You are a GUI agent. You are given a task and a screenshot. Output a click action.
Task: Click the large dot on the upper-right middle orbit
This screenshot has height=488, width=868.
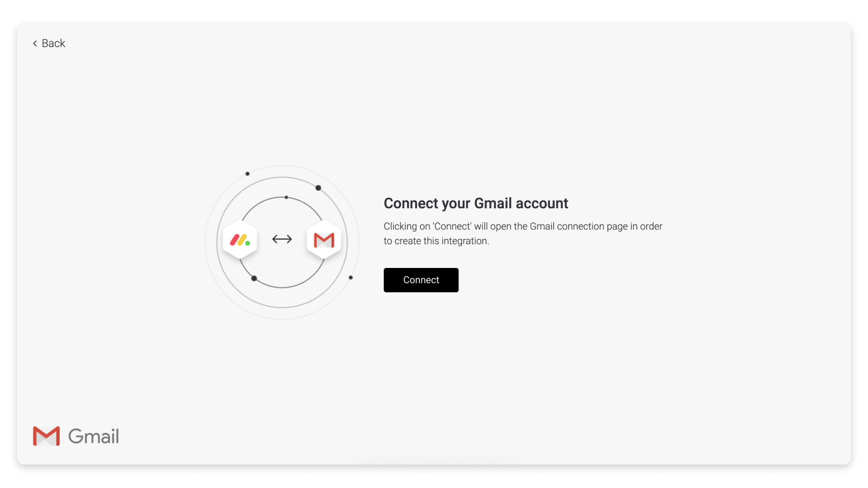(318, 188)
